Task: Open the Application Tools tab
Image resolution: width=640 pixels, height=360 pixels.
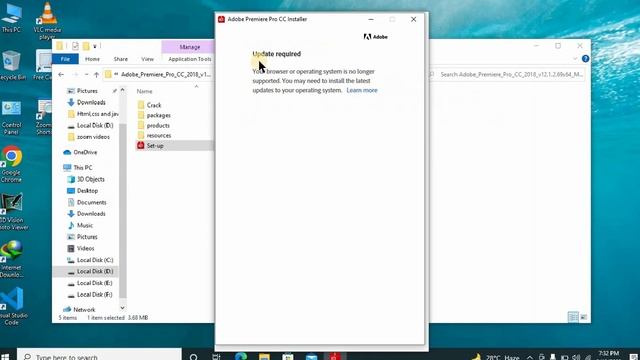Action: coord(190,59)
